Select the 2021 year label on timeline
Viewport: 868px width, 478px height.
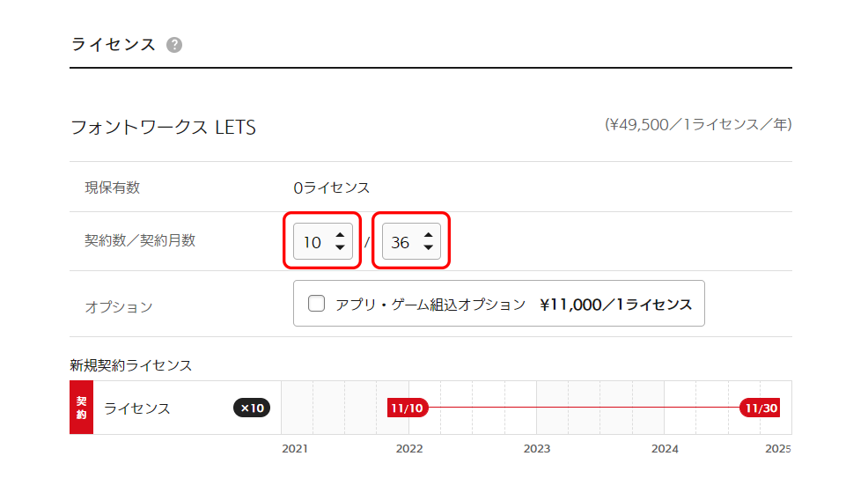(x=295, y=449)
